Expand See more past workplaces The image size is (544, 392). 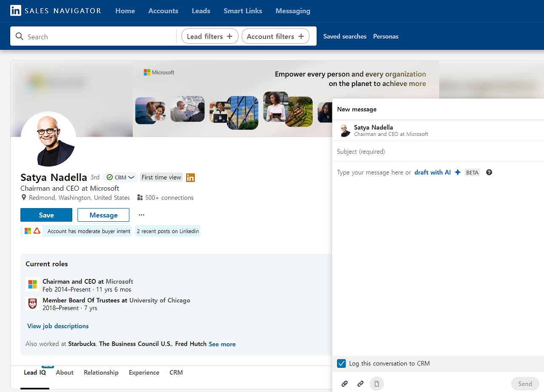(x=222, y=344)
